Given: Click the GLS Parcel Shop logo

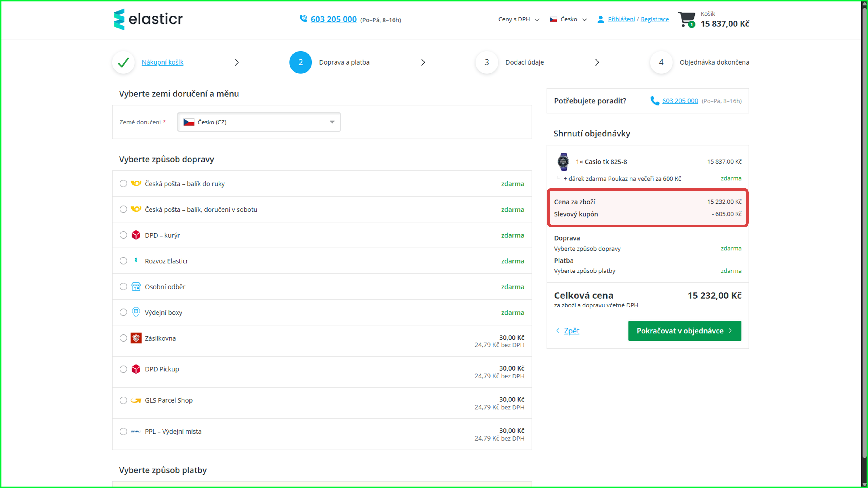Looking at the screenshot, I should pyautogui.click(x=136, y=400).
